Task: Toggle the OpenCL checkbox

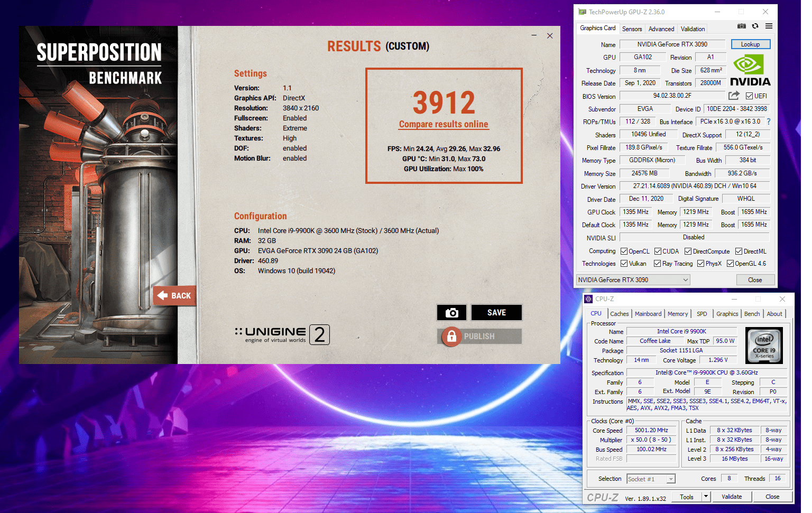Action: (624, 251)
